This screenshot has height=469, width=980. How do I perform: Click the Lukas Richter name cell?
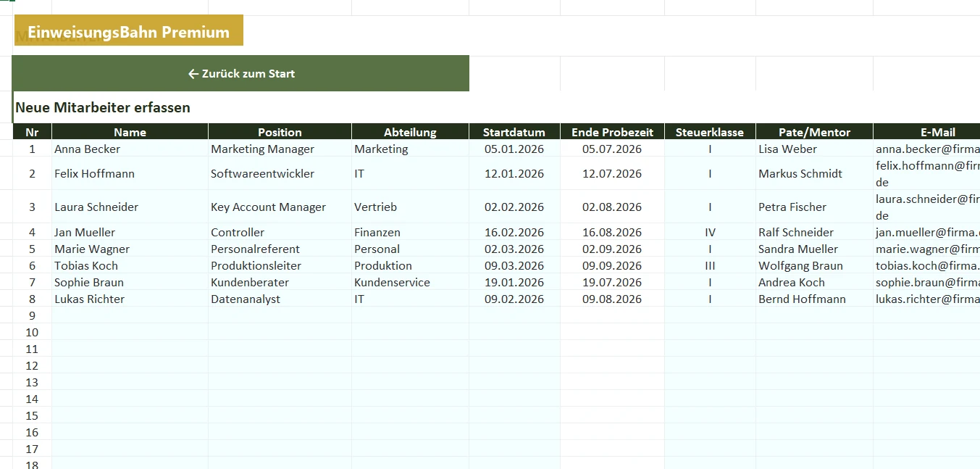[130, 299]
